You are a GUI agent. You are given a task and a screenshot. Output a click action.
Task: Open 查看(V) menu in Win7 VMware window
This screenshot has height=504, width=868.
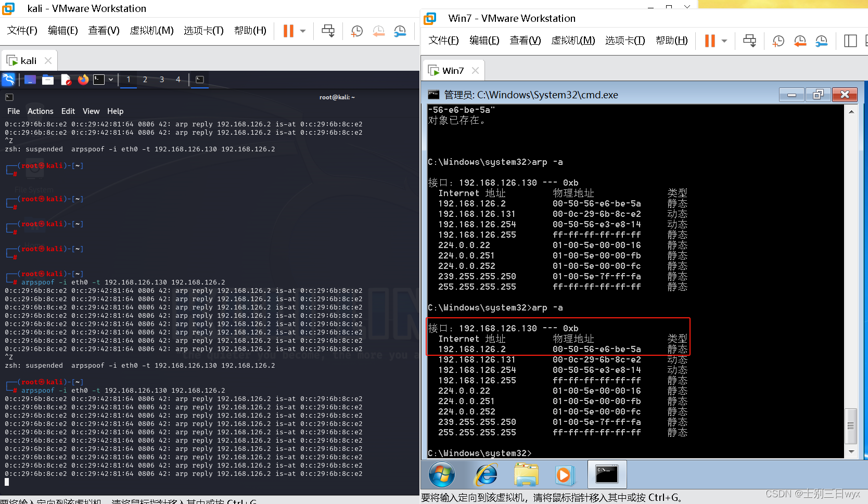[525, 41]
